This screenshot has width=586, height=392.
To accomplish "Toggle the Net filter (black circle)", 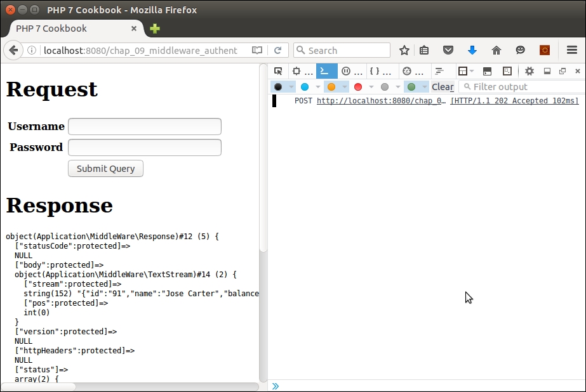I will point(278,87).
